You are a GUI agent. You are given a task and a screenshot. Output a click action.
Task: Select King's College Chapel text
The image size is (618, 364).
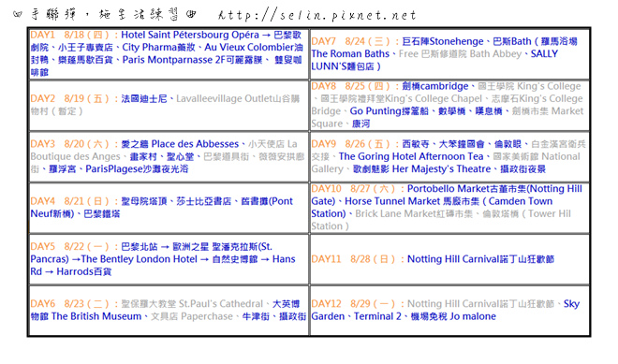pyautogui.click(x=434, y=99)
